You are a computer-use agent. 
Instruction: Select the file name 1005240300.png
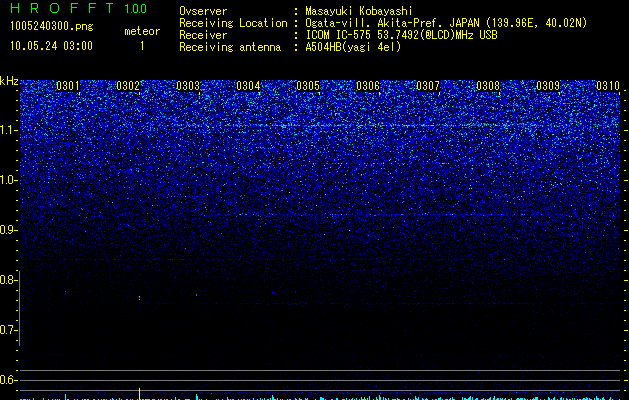click(x=52, y=26)
